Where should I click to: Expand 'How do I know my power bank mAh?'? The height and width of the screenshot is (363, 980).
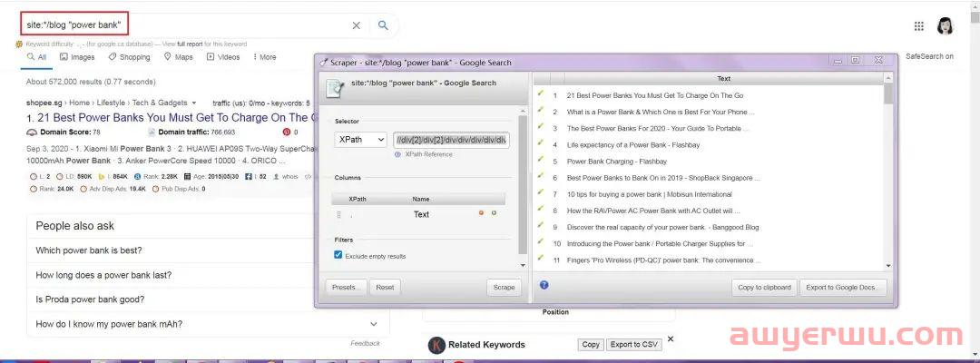[x=208, y=324]
